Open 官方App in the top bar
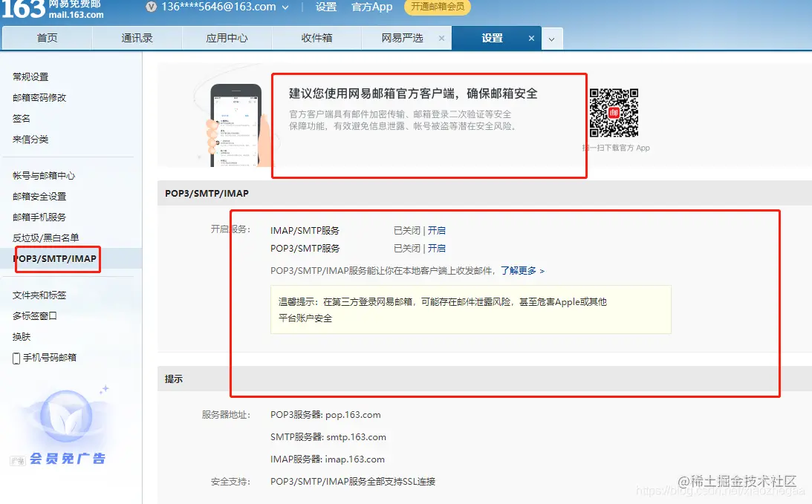The height and width of the screenshot is (504, 812). pyautogui.click(x=371, y=7)
